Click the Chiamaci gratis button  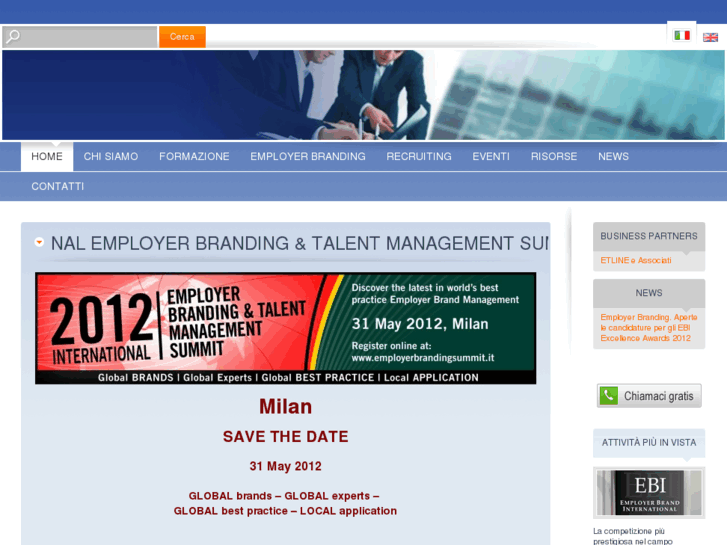pyautogui.click(x=649, y=396)
